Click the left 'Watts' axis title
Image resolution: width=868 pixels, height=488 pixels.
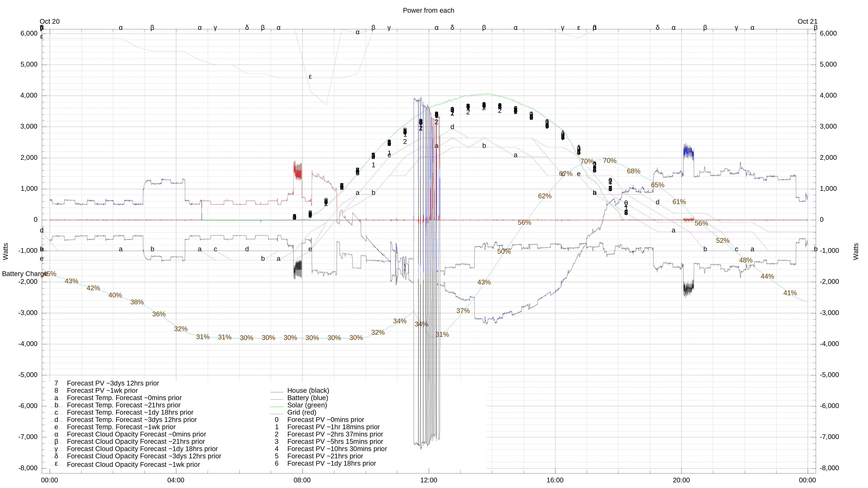coord(5,251)
